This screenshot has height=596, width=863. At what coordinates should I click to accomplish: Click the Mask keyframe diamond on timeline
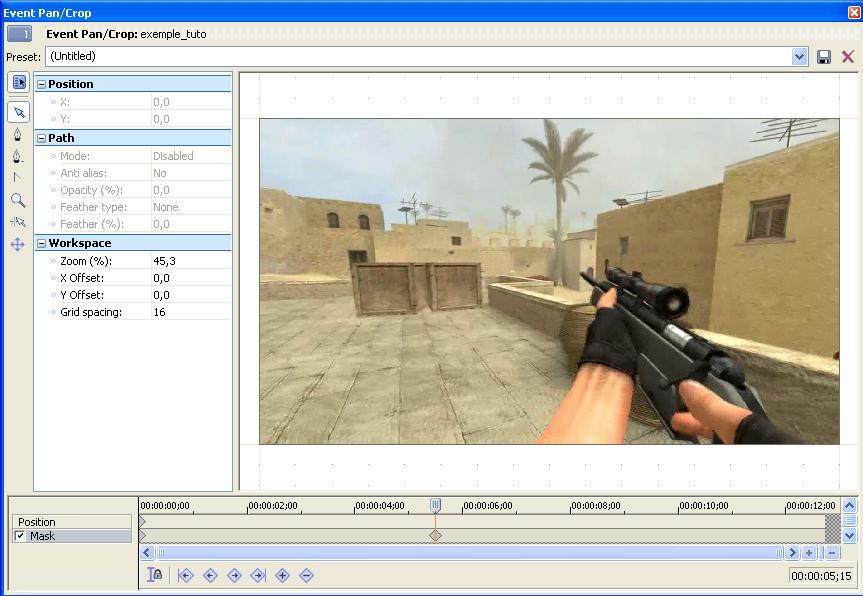435,535
